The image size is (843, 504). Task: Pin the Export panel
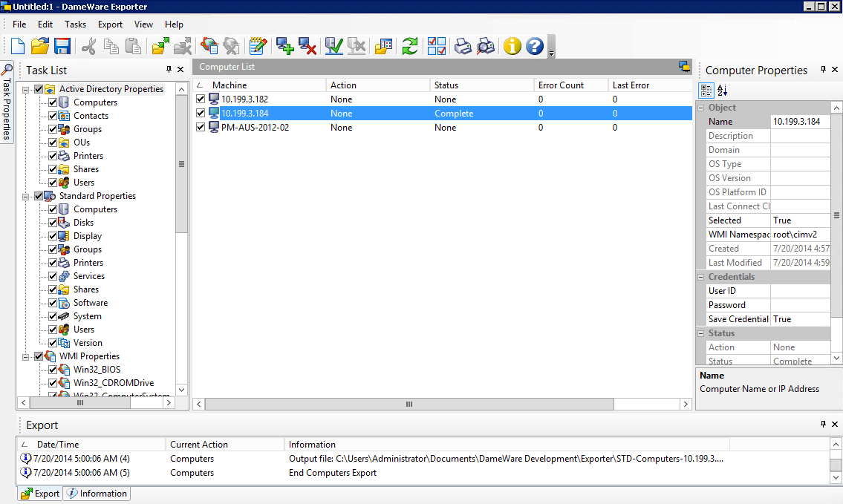click(823, 424)
